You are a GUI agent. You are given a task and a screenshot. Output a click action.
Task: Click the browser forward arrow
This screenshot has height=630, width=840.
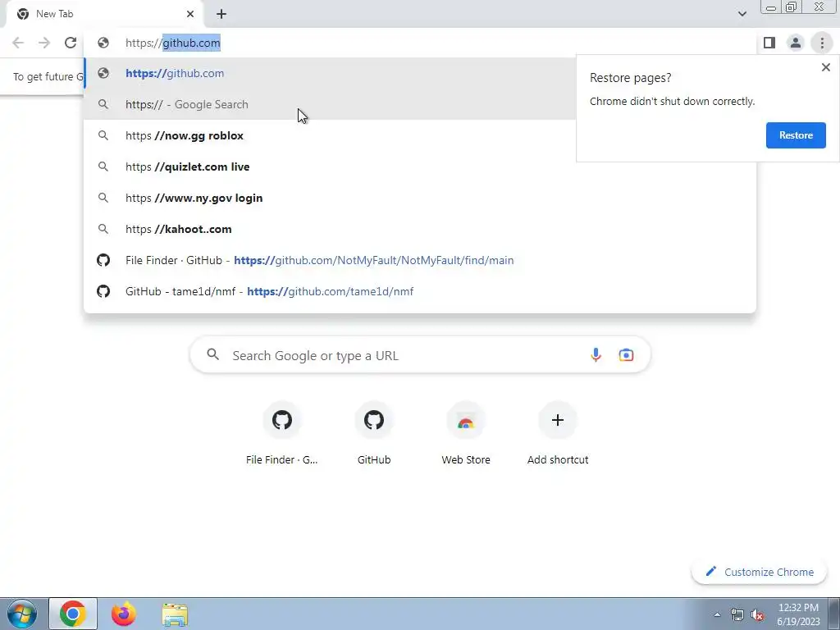44,43
